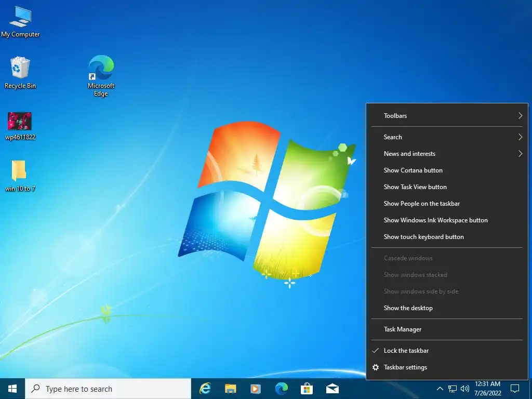The width and height of the screenshot is (532, 399).
Task: Select the Microsoft Edge desktop shortcut
Action: [x=101, y=76]
